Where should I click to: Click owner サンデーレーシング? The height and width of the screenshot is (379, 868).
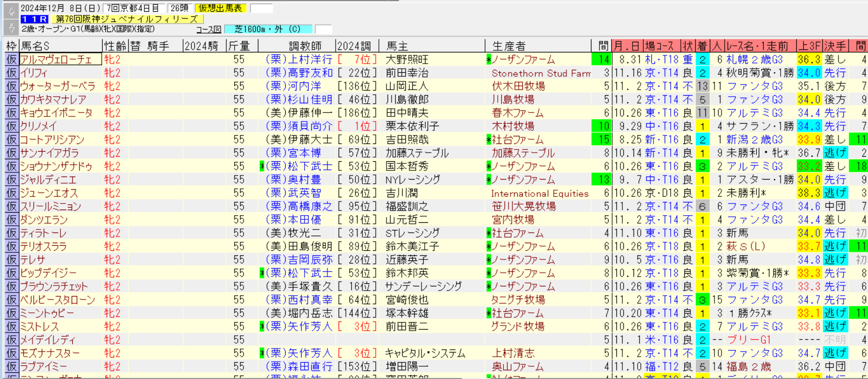click(x=424, y=286)
